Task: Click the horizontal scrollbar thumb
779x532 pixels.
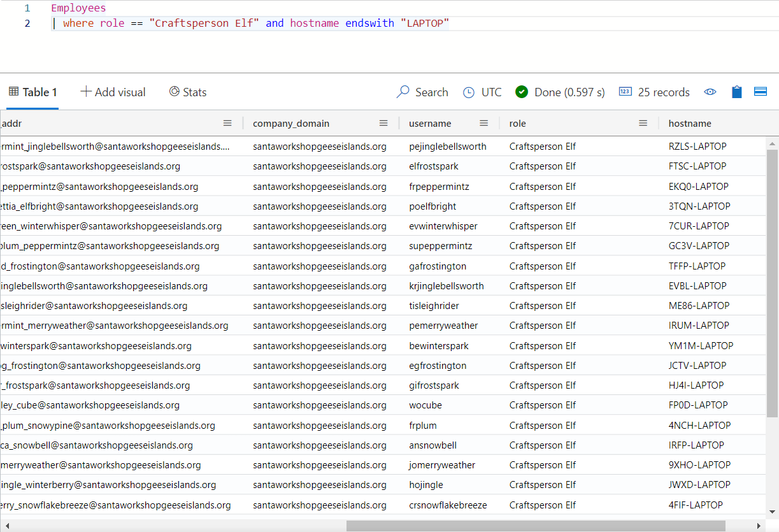Action: (535, 526)
